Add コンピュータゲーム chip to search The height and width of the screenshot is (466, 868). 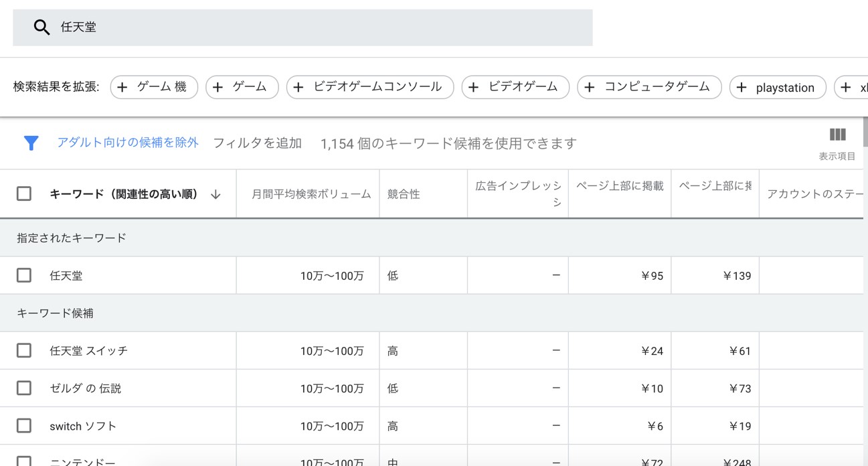coord(649,87)
